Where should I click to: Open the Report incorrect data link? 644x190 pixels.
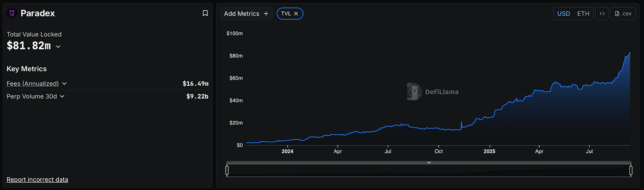(x=38, y=179)
